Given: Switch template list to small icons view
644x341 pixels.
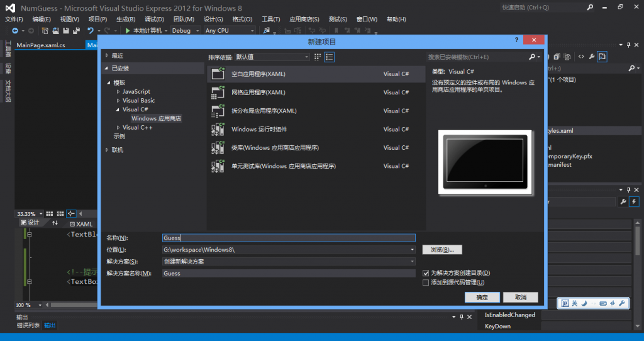Looking at the screenshot, I should tap(318, 57).
